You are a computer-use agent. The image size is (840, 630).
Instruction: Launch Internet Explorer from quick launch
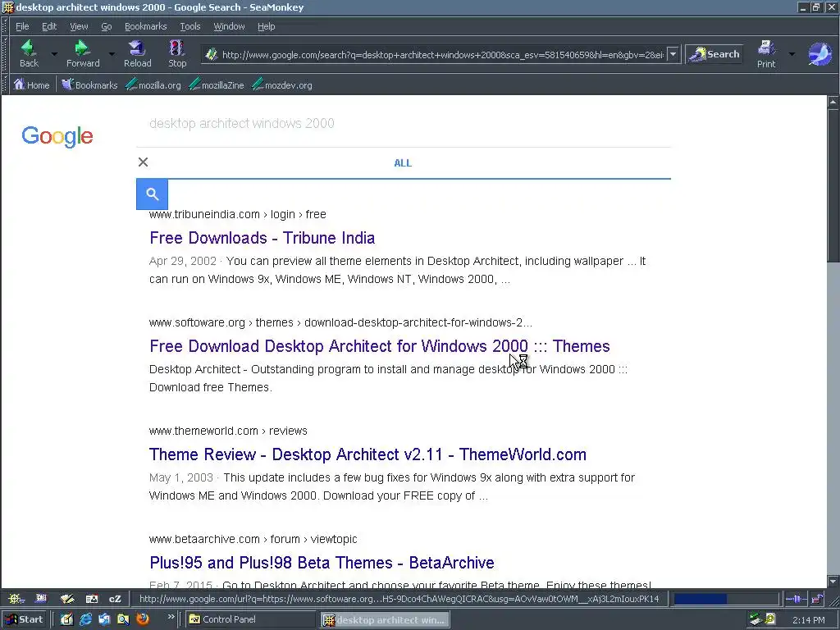(x=85, y=619)
